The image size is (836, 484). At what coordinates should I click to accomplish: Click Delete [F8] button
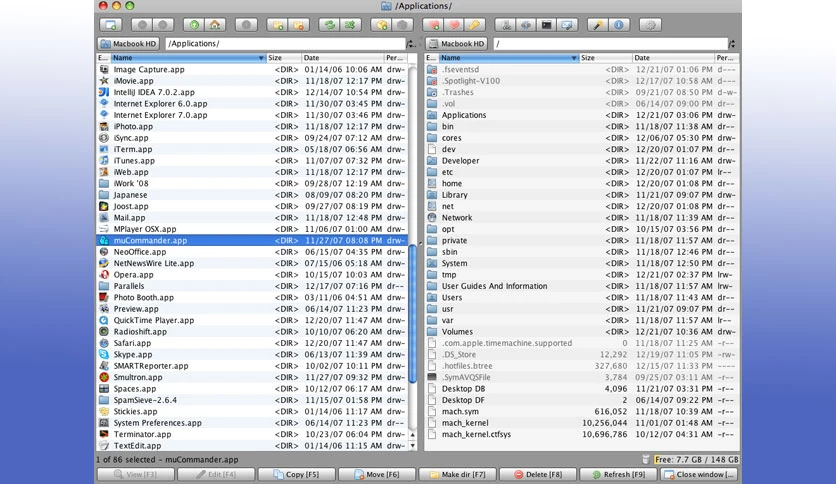538,474
